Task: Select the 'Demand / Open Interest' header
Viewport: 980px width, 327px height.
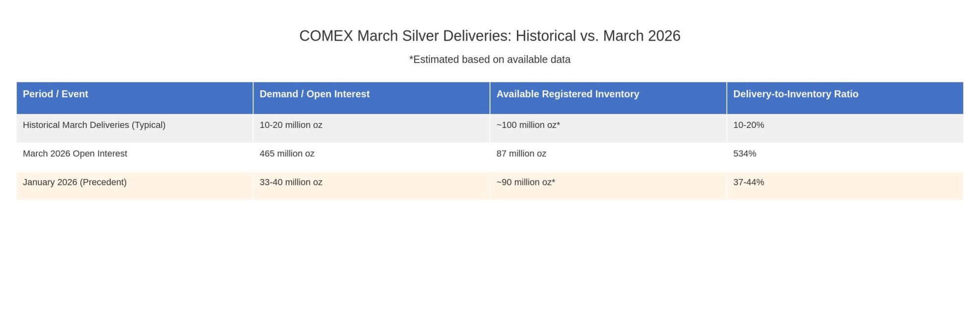Action: [x=314, y=94]
